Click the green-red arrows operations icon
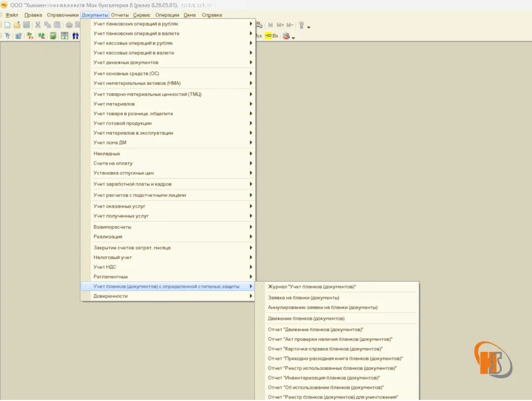The width and height of the screenshot is (532, 401). (x=41, y=35)
